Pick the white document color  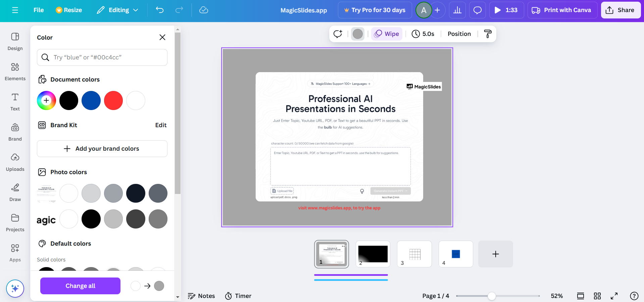(136, 100)
